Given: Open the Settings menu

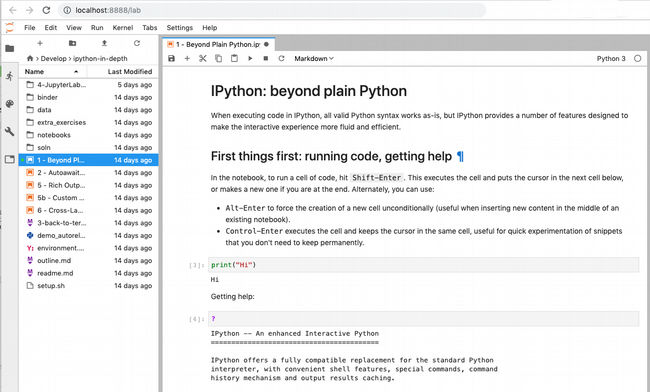Looking at the screenshot, I should pyautogui.click(x=179, y=28).
